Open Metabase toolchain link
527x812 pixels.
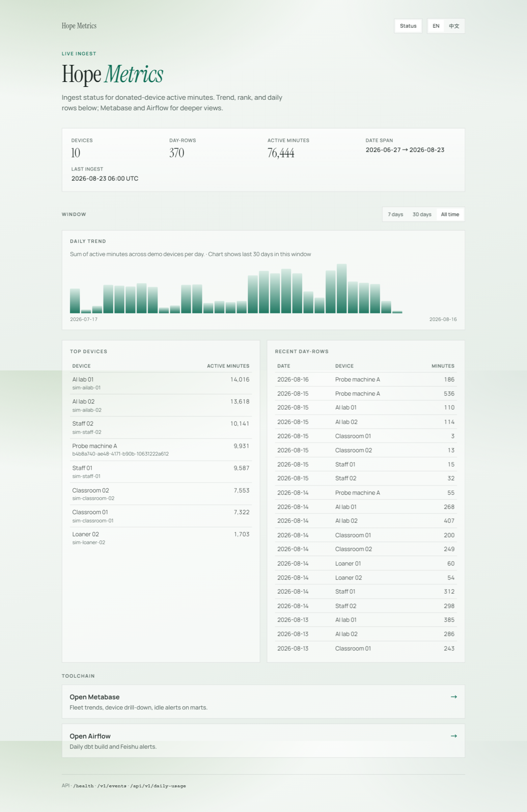point(263,701)
